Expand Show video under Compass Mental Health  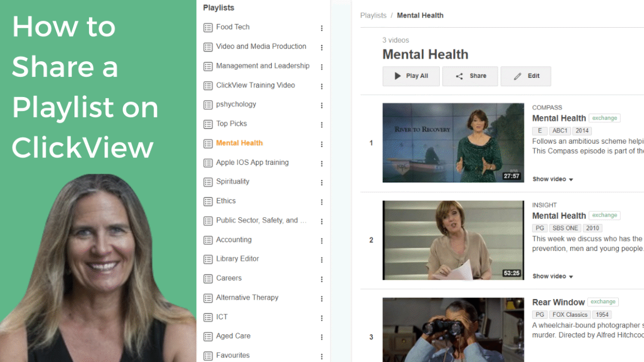(x=553, y=179)
